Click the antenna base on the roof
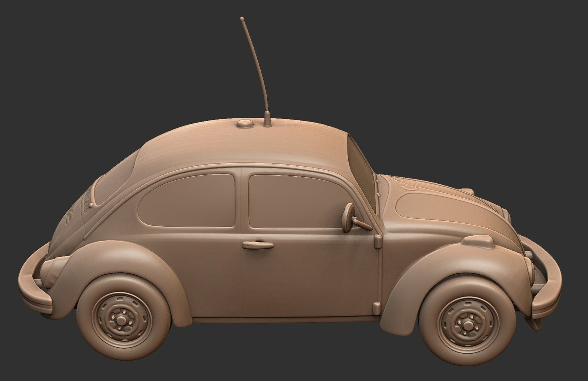Screen dimensions: 588x381 click(267, 120)
